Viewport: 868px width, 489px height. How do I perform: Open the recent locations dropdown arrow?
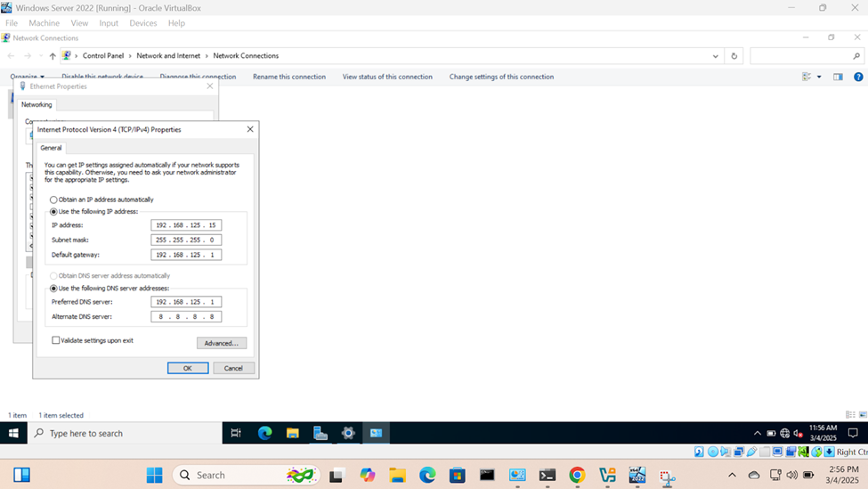pos(40,56)
